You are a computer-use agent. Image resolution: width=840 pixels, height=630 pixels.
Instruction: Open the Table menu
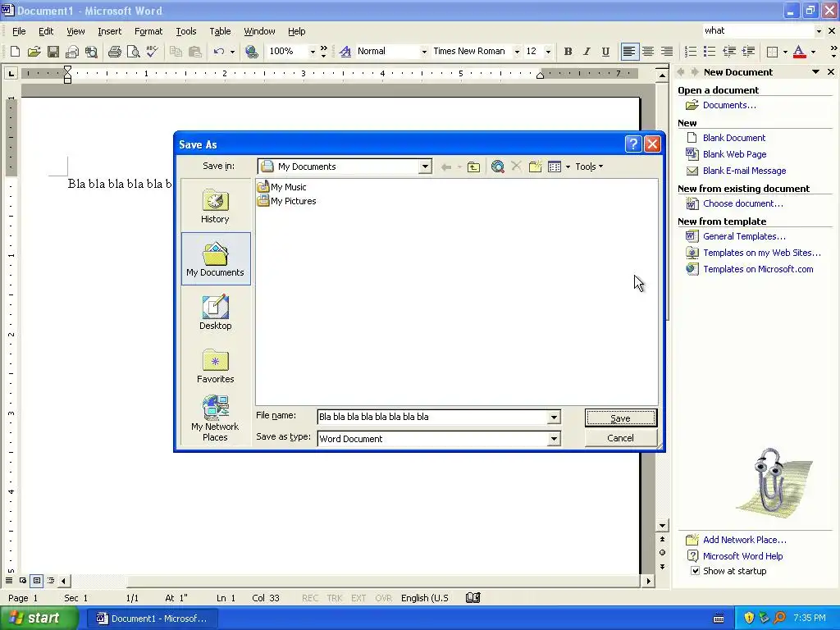(220, 31)
